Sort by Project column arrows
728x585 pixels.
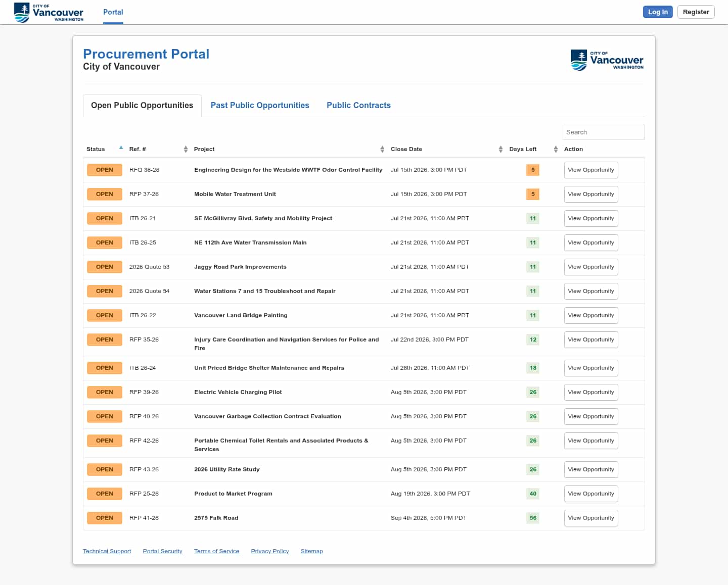[382, 149]
